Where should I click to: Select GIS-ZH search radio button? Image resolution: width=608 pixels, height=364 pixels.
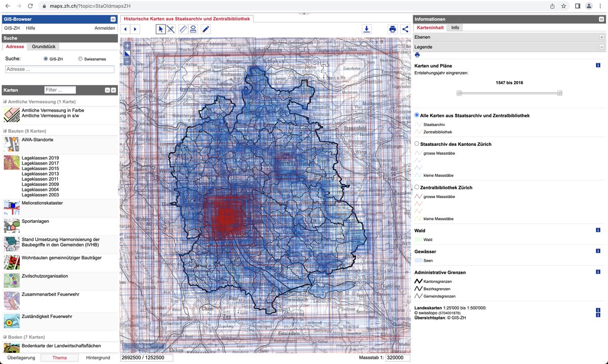[x=46, y=59]
